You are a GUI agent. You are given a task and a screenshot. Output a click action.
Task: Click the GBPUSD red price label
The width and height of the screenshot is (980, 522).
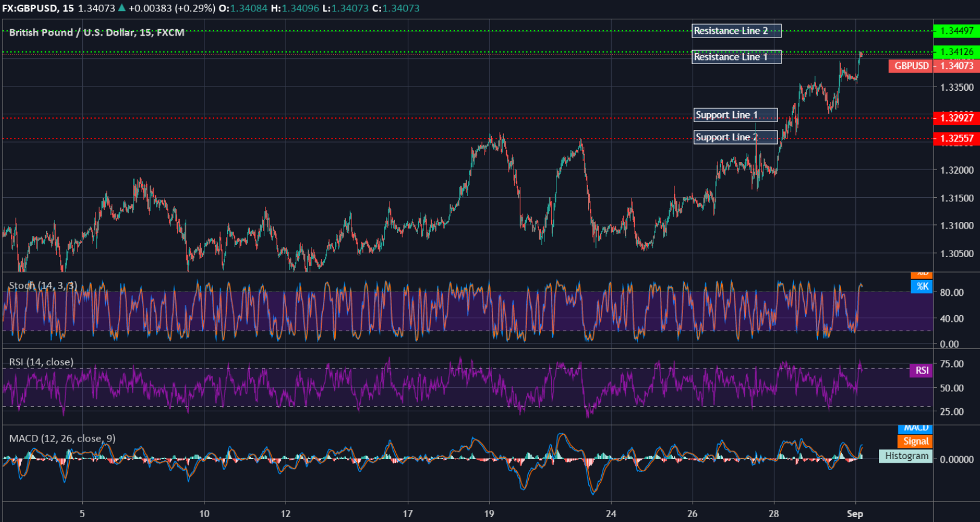(x=911, y=66)
